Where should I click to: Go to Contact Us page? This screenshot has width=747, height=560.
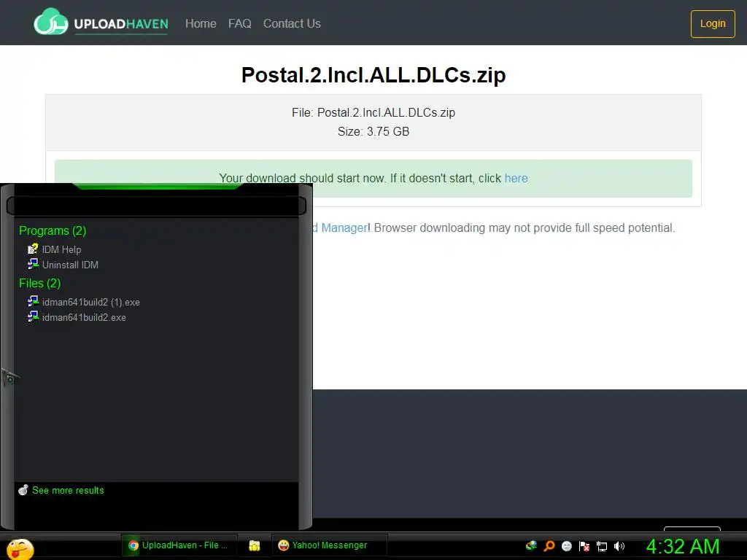pyautogui.click(x=292, y=23)
